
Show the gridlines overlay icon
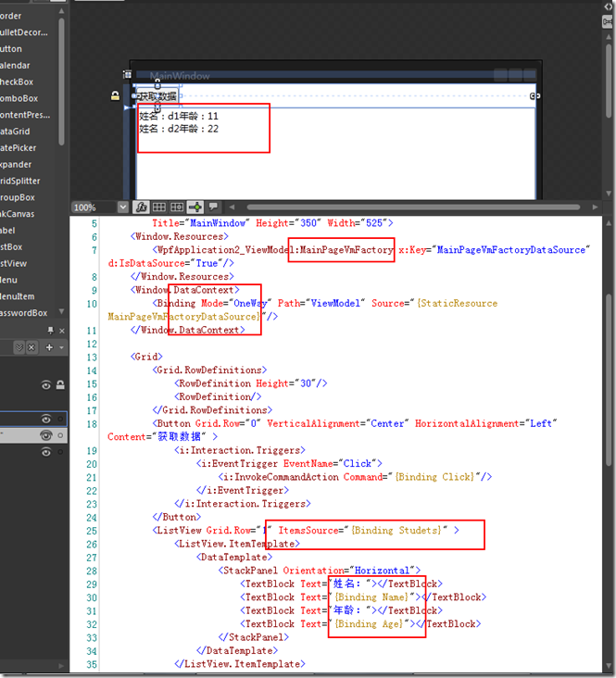(x=158, y=207)
